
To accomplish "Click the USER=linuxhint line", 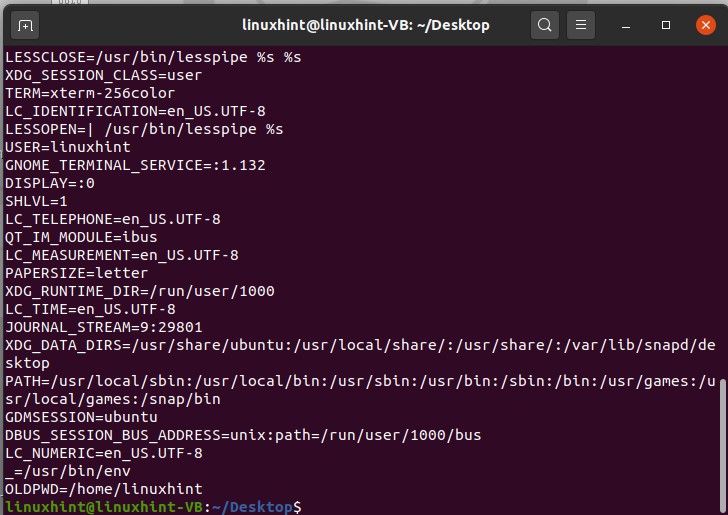I will coord(68,147).
